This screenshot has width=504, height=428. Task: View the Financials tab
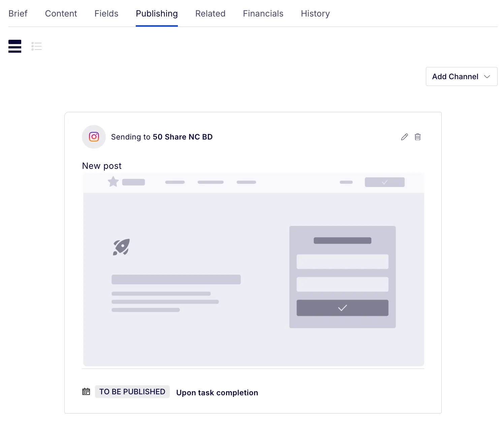[x=263, y=13]
